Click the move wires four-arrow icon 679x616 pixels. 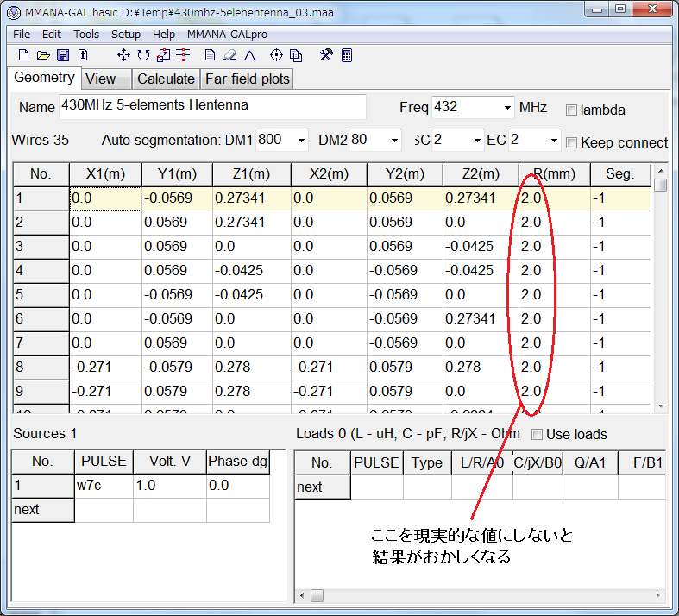click(x=123, y=55)
